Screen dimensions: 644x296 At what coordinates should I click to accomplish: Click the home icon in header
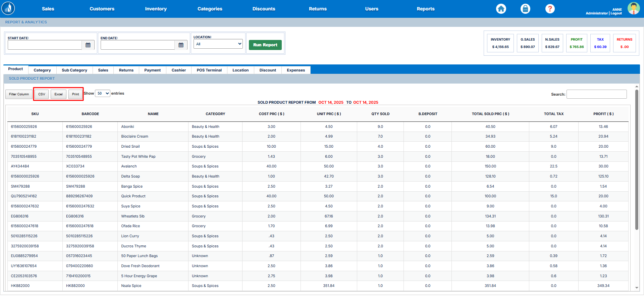501,9
